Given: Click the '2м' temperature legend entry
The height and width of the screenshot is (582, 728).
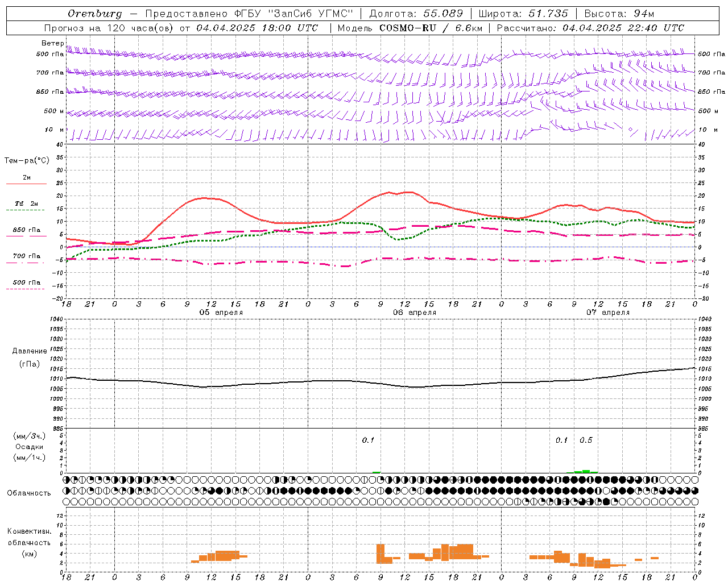Looking at the screenshot, I should pyautogui.click(x=27, y=177).
